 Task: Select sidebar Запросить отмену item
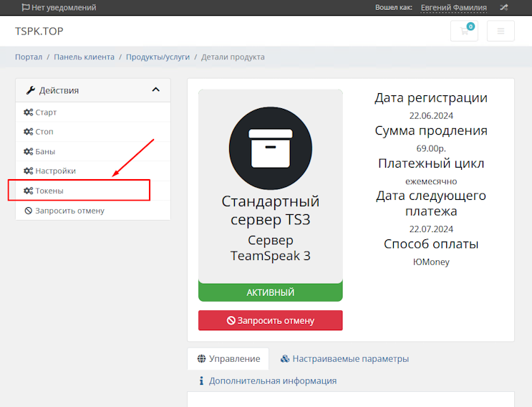tap(93, 211)
